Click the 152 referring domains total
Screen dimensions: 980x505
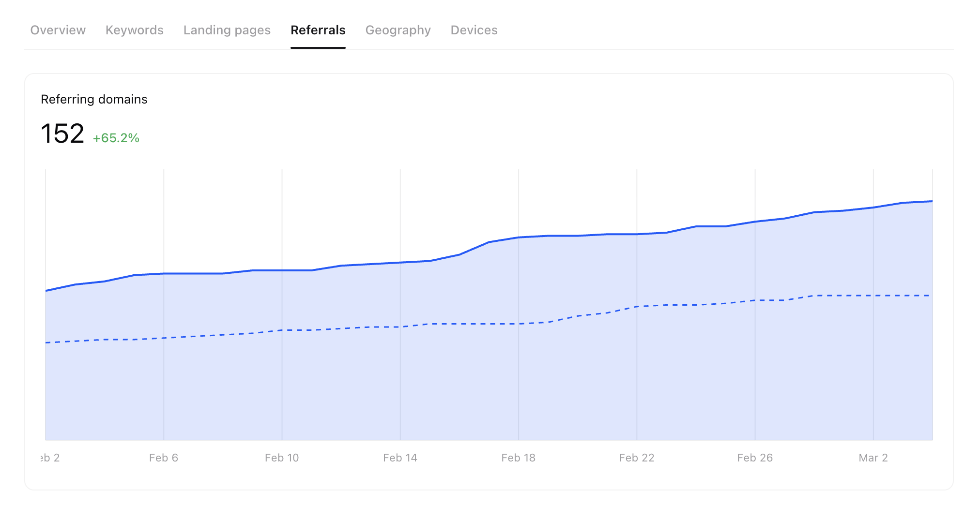point(62,134)
